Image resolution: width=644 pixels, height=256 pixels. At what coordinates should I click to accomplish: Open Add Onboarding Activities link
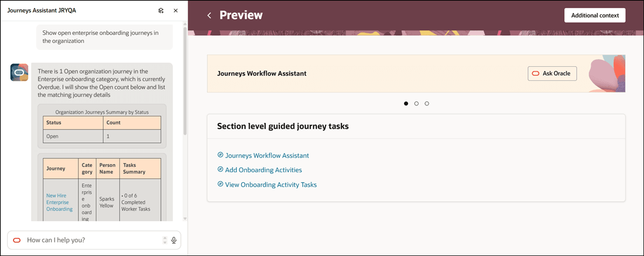tap(263, 170)
